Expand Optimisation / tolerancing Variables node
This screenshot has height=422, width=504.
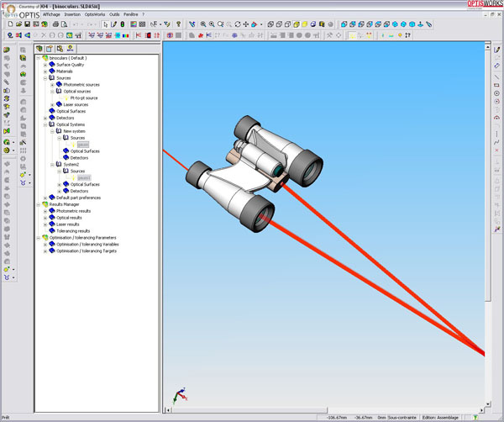[45, 245]
